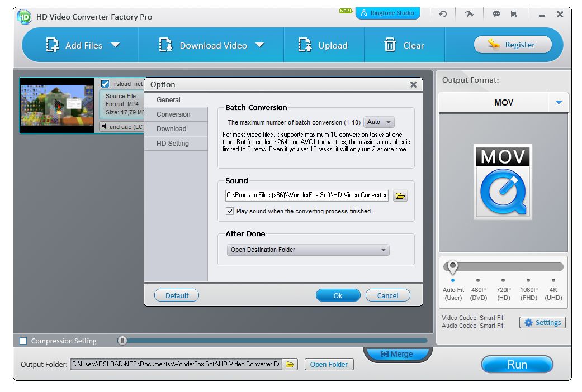The width and height of the screenshot is (582, 392).
Task: Select 1080P (FHD) resolution
Action: [528, 280]
